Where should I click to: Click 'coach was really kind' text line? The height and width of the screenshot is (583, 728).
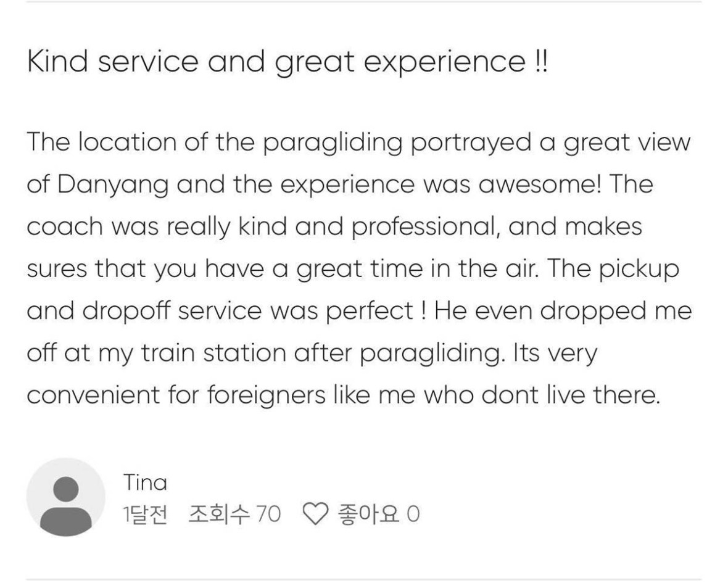coord(333,227)
